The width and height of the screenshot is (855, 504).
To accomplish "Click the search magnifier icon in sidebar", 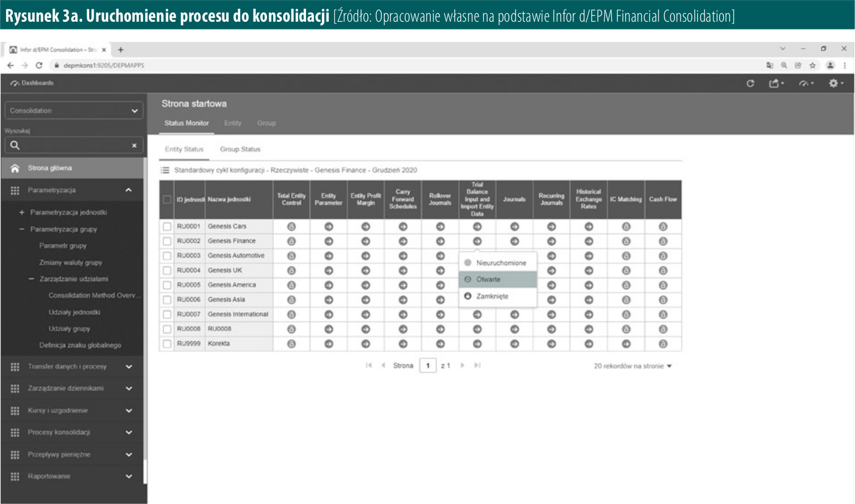I will tap(15, 145).
